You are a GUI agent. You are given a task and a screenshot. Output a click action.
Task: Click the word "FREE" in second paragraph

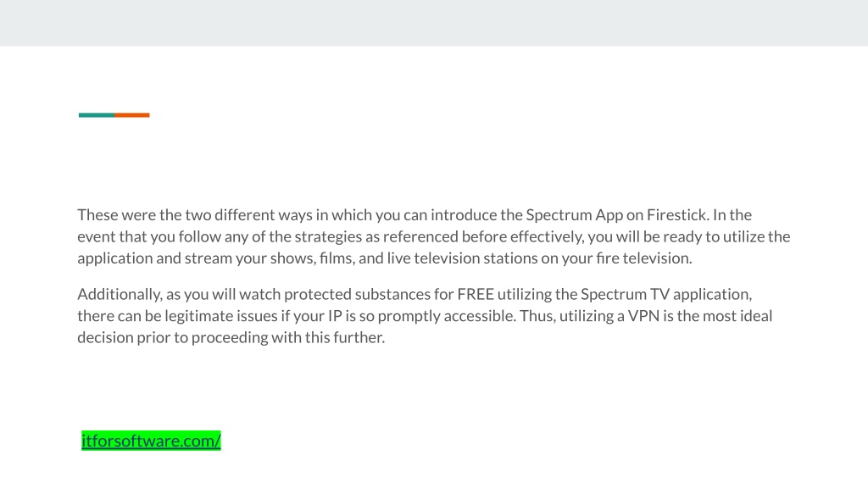click(475, 294)
